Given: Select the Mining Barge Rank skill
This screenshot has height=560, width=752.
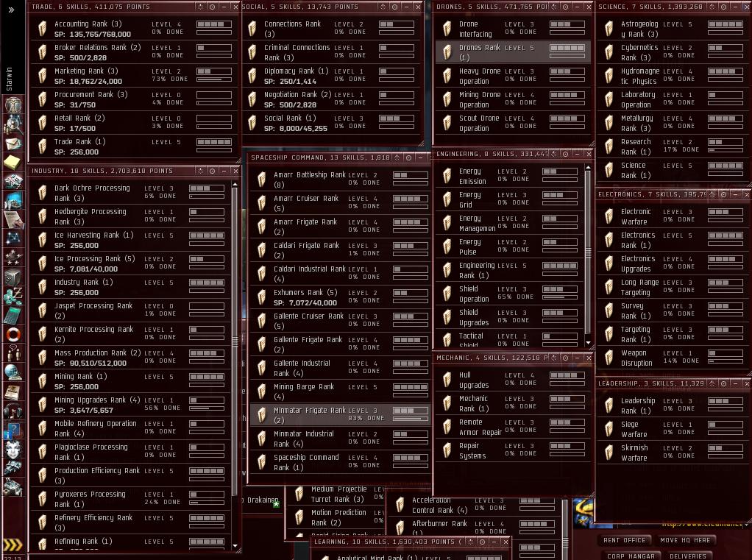Looking at the screenshot, I should (340, 391).
